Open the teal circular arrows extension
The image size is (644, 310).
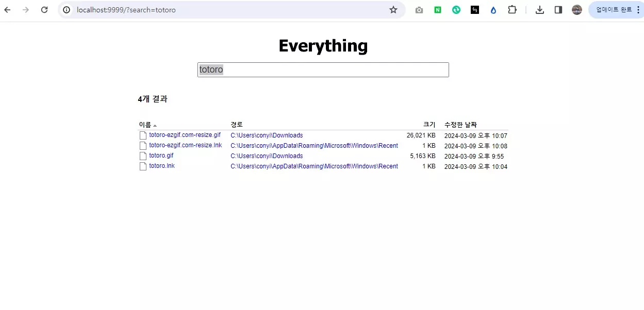456,10
